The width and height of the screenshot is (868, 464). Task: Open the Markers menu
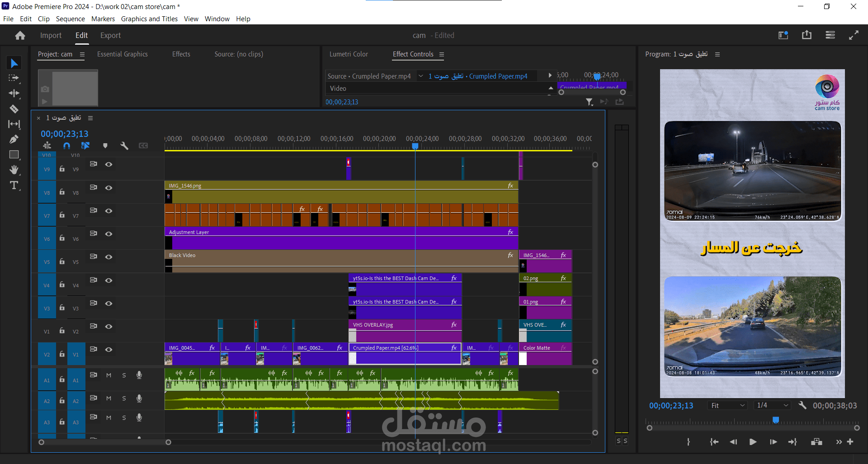point(103,19)
